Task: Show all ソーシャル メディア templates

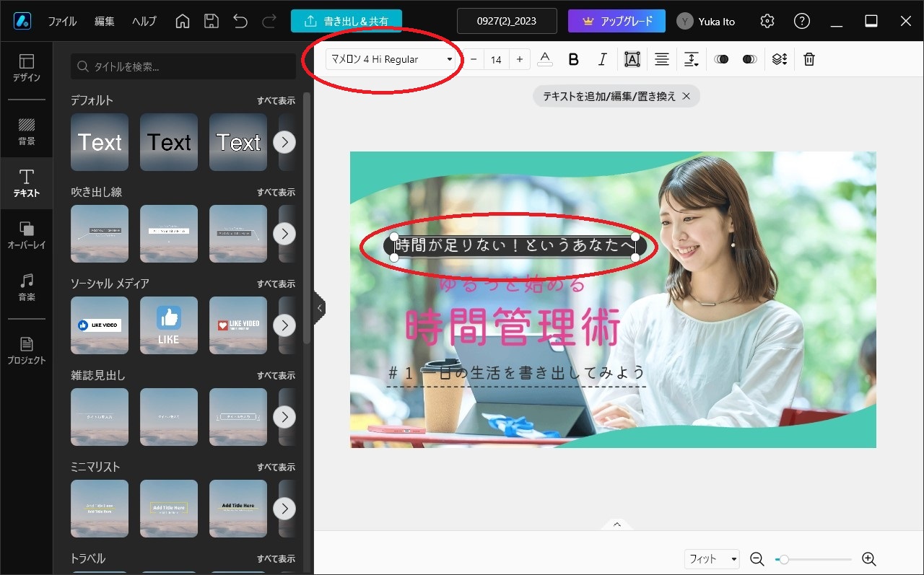Action: click(276, 284)
